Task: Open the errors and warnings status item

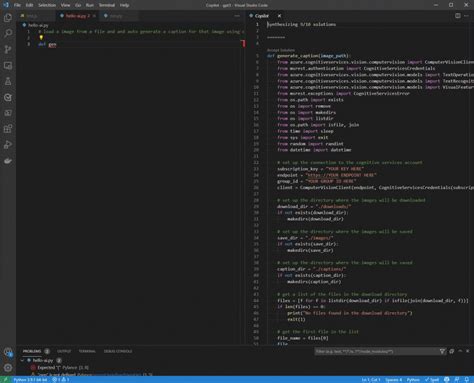Action: pyautogui.click(x=60, y=380)
